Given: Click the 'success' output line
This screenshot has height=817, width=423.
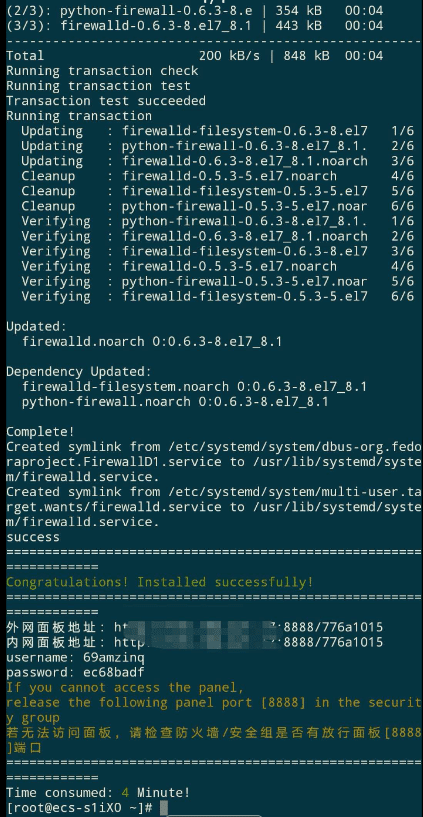Looking at the screenshot, I should [33, 537].
